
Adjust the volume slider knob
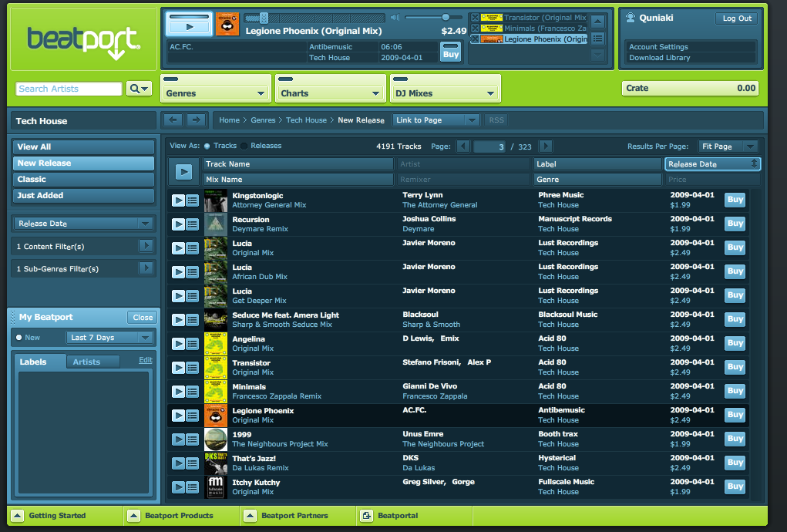446,18
